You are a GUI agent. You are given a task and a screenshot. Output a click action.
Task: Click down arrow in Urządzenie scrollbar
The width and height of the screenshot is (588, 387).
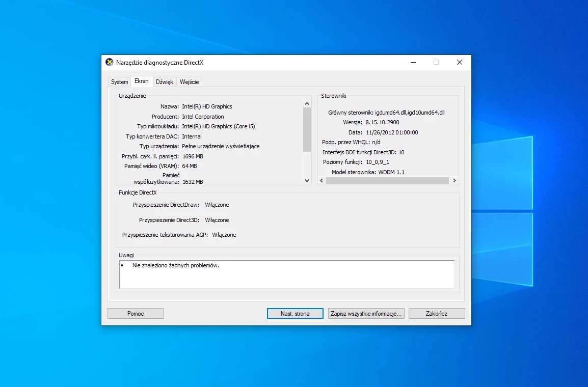pos(307,181)
